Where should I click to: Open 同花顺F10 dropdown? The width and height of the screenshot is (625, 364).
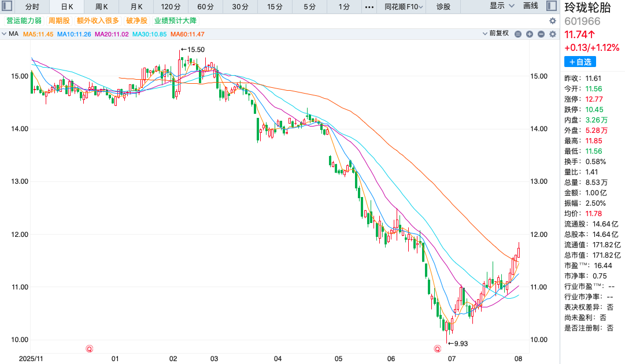click(404, 7)
